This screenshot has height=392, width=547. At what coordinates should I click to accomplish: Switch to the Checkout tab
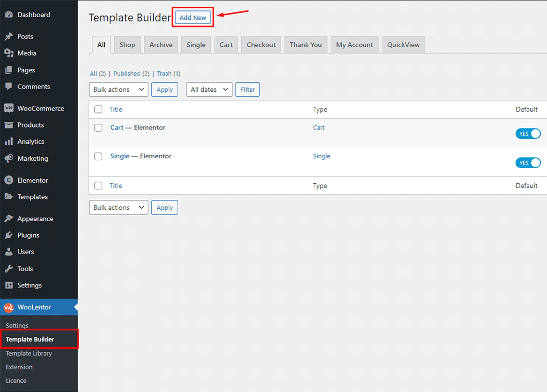(261, 45)
